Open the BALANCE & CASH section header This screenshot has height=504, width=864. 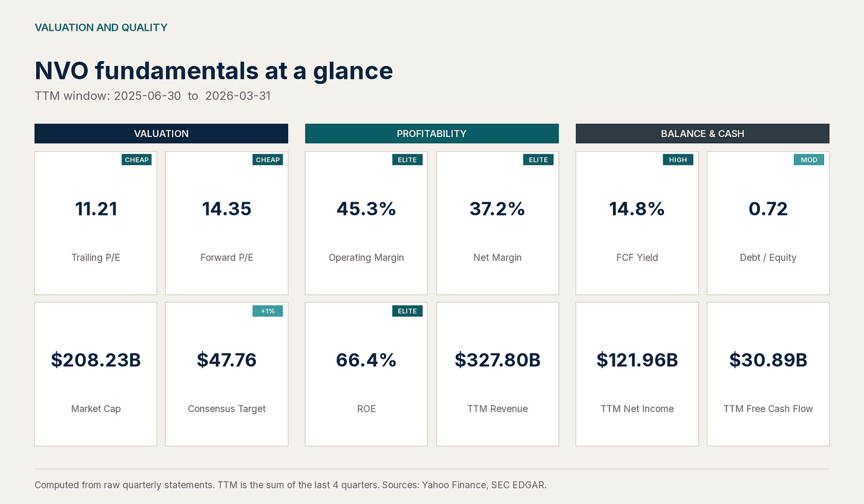(703, 133)
